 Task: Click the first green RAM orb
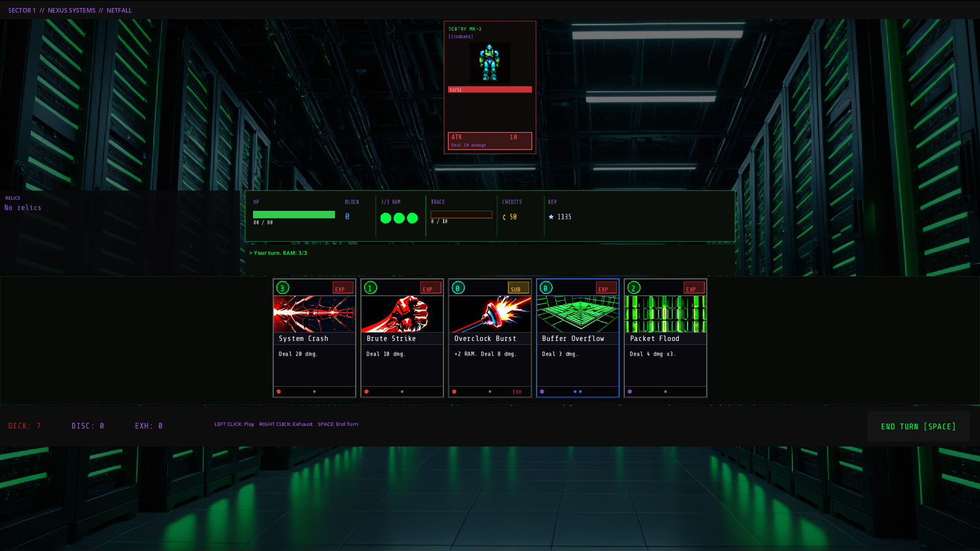(x=386, y=218)
